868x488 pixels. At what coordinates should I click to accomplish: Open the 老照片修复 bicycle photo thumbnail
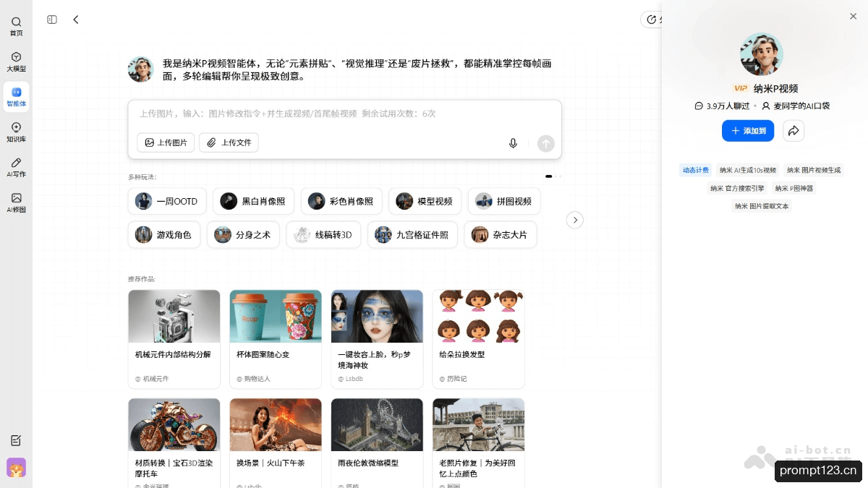tap(478, 424)
